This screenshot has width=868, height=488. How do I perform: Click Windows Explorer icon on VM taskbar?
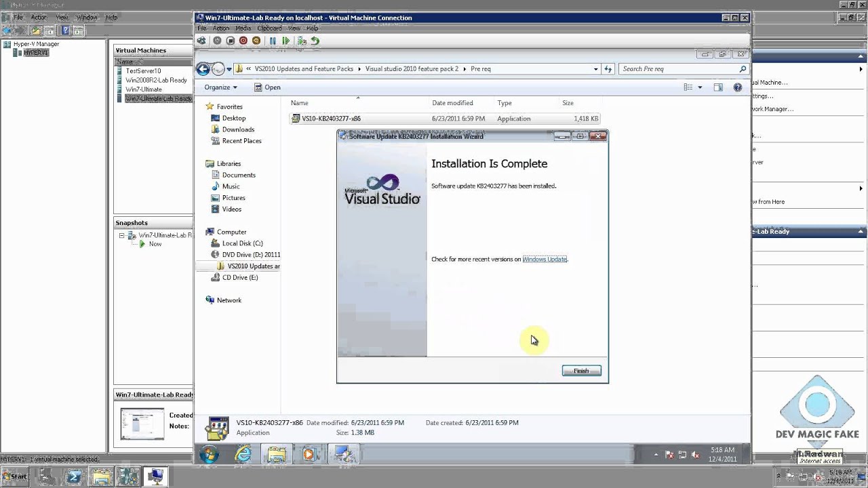(276, 454)
